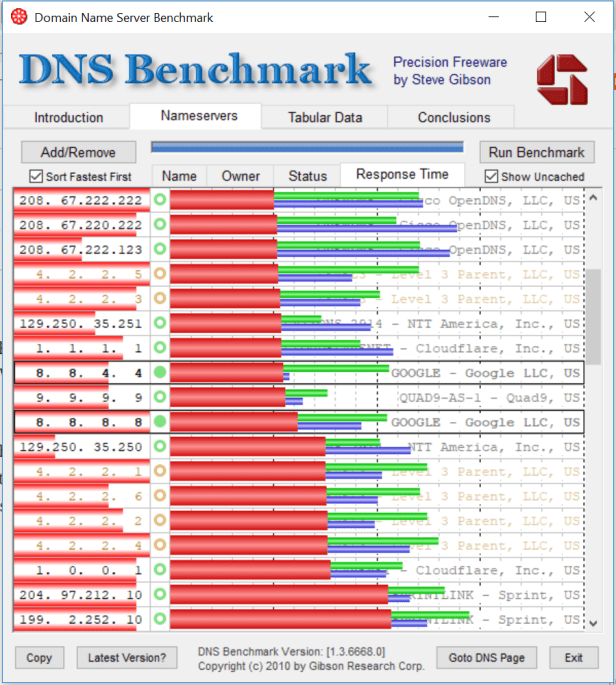Select the 129.250.35.251 address
The height and width of the screenshot is (685, 616).
coord(81,324)
